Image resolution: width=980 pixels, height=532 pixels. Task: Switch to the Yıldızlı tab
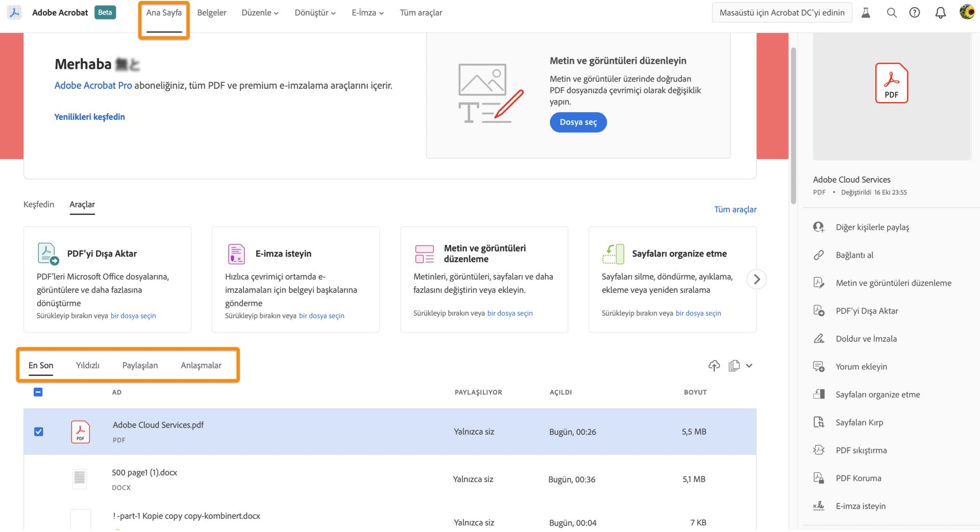[88, 366]
